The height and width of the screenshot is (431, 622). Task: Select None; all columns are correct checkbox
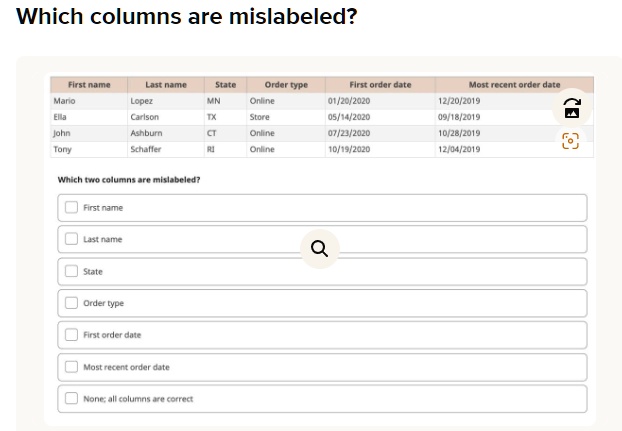pos(71,398)
